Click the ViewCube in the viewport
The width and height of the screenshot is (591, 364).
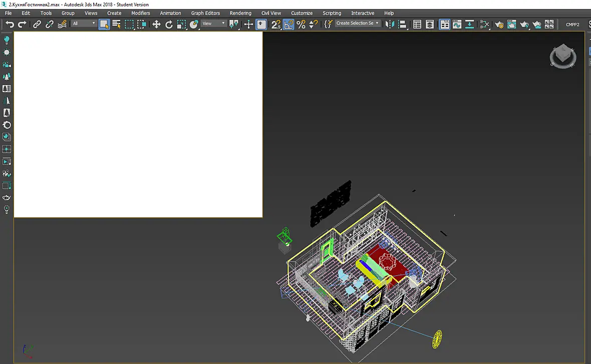tap(563, 56)
